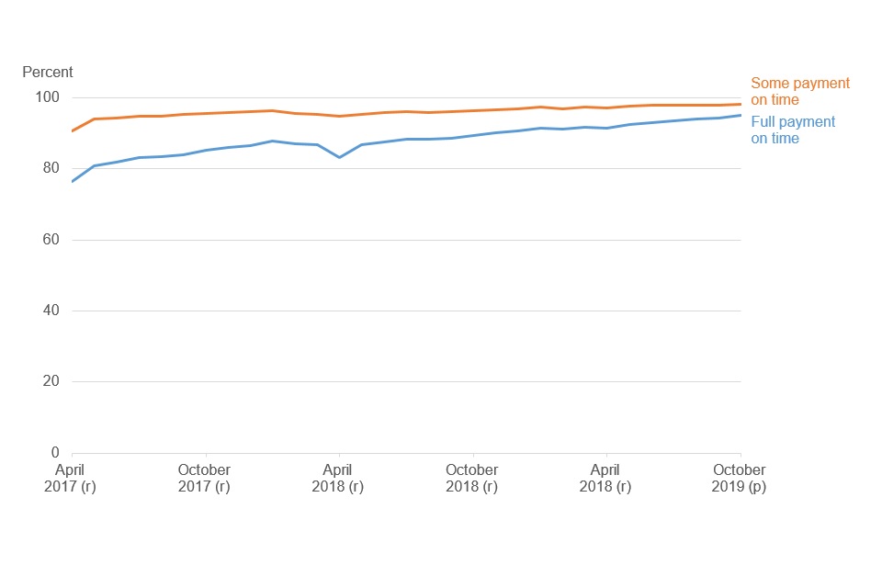Select the 'Percent' axis title
Viewport: 882px width, 588px height.
click(48, 72)
